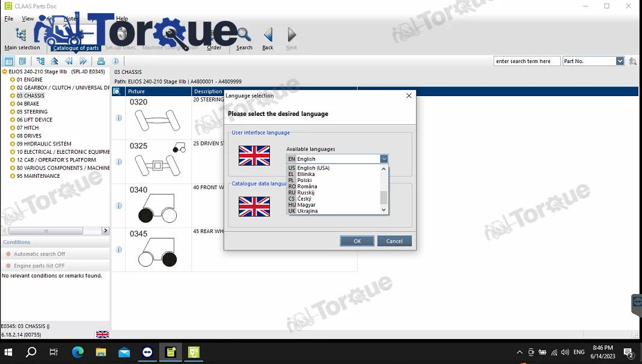Jump to previous group with double-left arrows
This screenshot has height=364, width=642.
click(69, 61)
